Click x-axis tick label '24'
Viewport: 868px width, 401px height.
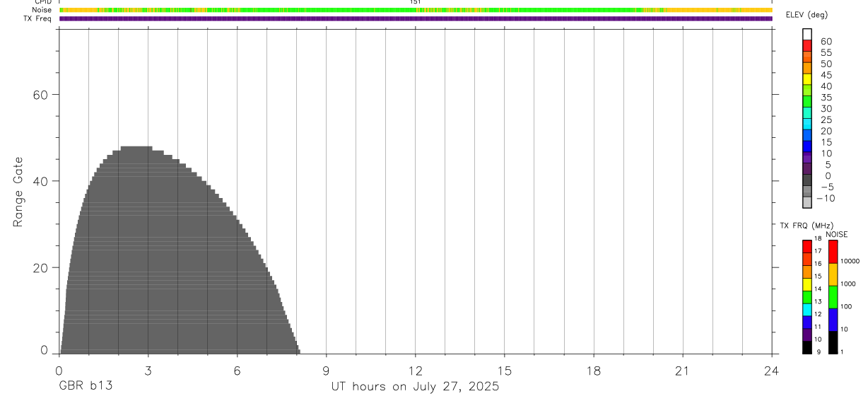point(772,371)
